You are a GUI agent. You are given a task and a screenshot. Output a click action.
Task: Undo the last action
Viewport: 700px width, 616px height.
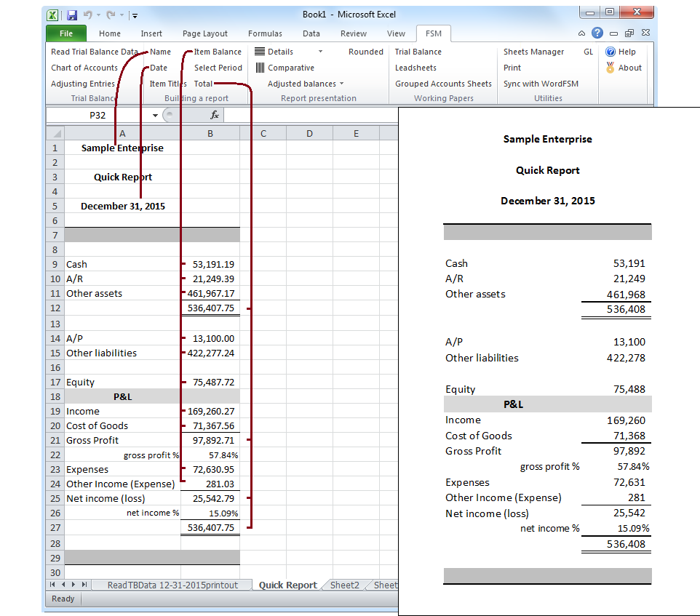pyautogui.click(x=89, y=15)
